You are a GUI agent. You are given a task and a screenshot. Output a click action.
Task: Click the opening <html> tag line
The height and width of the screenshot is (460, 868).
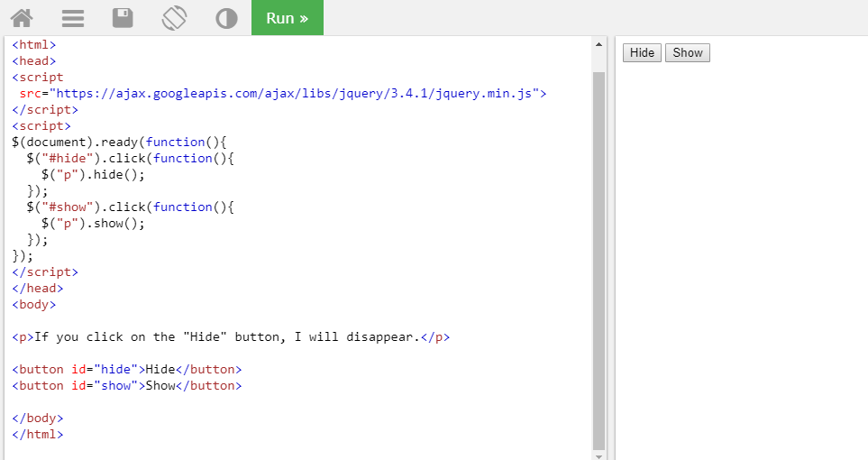(x=33, y=45)
